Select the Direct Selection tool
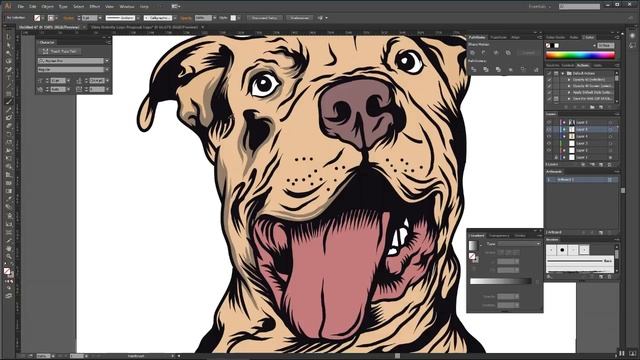The image size is (640, 360). [x=8, y=45]
